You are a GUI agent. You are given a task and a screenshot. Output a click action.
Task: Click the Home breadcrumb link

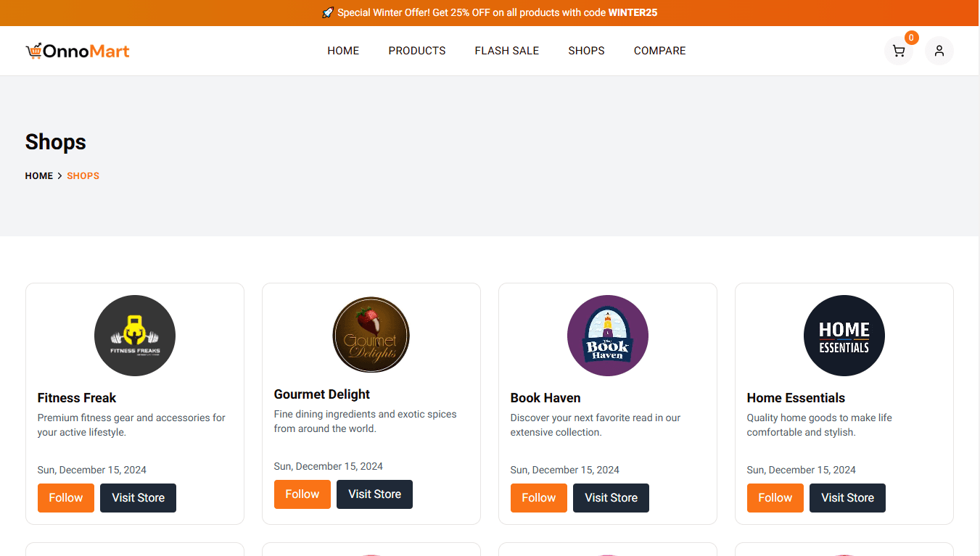tap(39, 176)
